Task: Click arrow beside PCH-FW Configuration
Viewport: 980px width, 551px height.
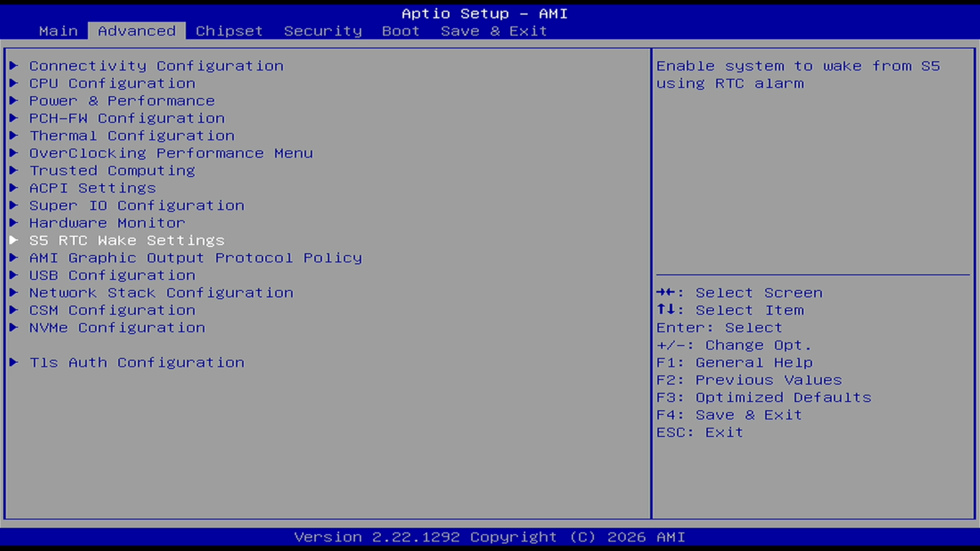Action: point(14,118)
